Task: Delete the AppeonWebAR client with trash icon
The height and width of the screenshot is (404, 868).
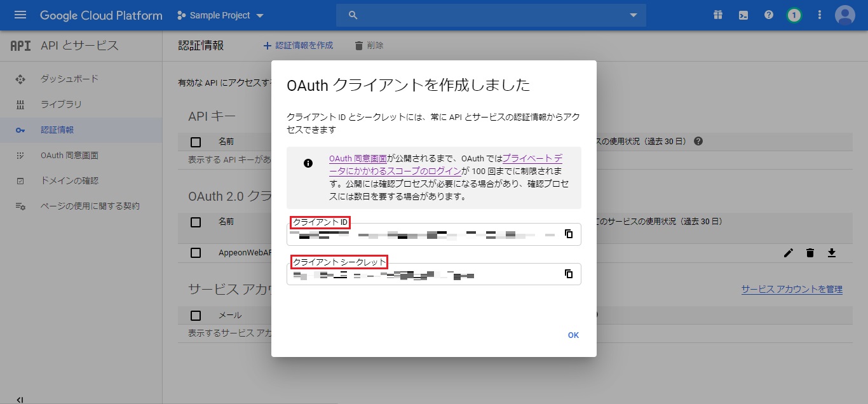Action: pos(810,252)
